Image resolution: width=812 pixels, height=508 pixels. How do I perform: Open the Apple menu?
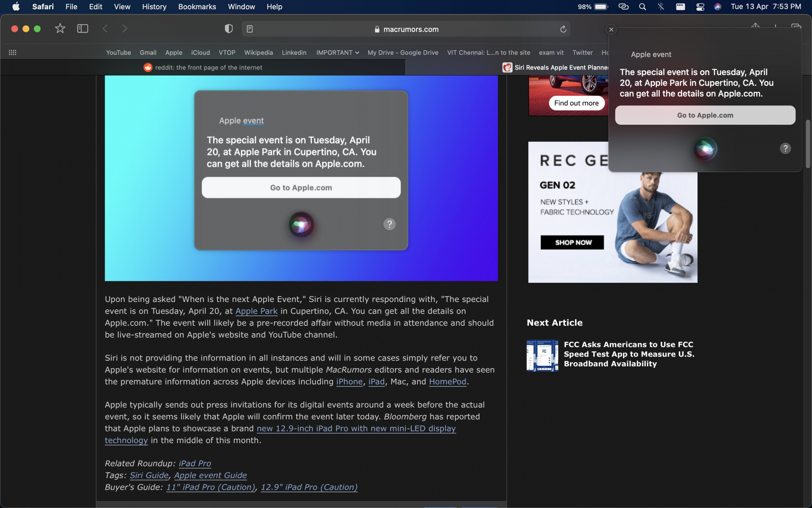click(x=16, y=7)
